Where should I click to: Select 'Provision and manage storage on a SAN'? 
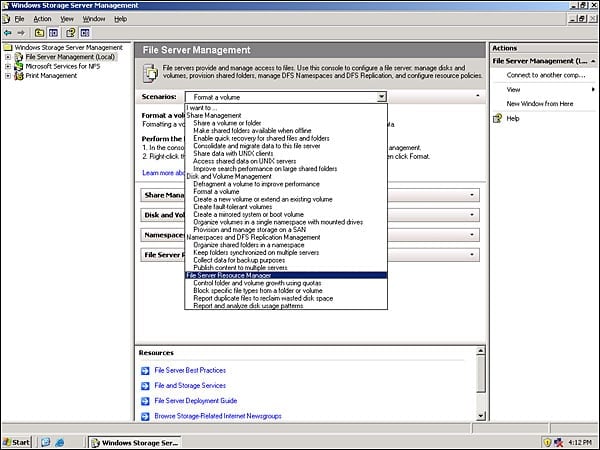tap(249, 230)
